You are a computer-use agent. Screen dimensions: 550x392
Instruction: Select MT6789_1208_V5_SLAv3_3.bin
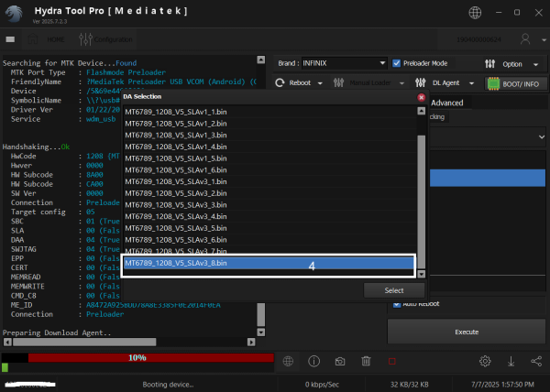click(x=270, y=205)
